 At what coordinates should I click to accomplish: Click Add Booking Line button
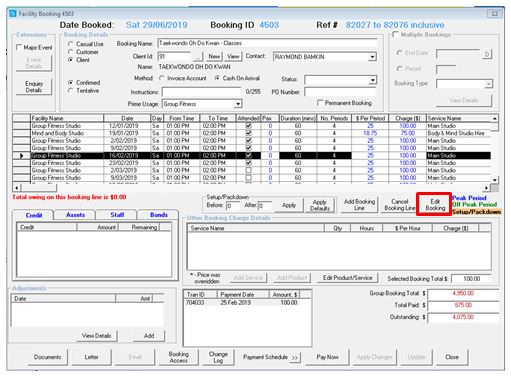[x=359, y=205]
